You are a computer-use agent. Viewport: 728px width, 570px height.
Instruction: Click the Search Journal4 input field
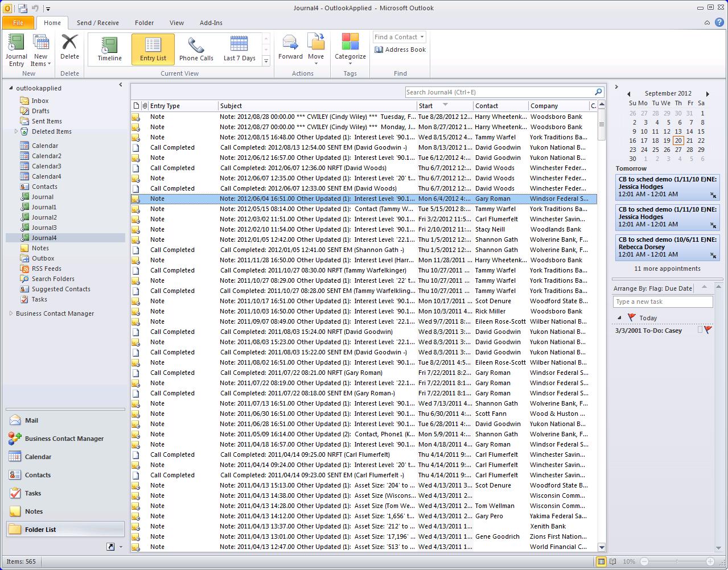point(499,92)
